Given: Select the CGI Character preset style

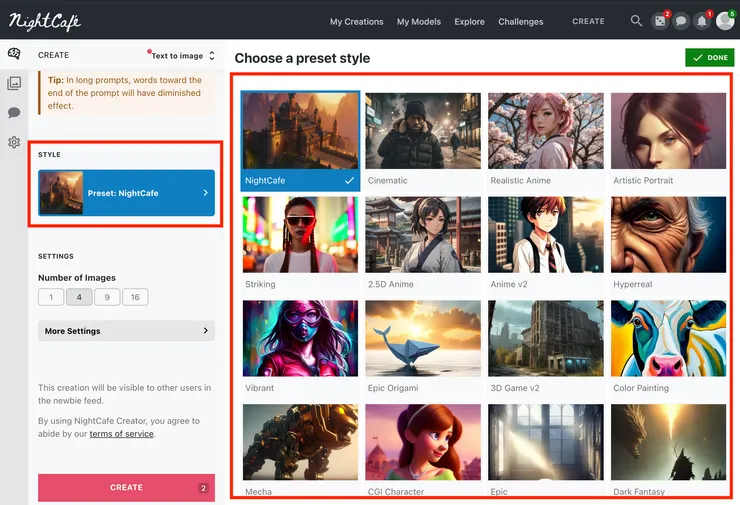Looking at the screenshot, I should (423, 450).
